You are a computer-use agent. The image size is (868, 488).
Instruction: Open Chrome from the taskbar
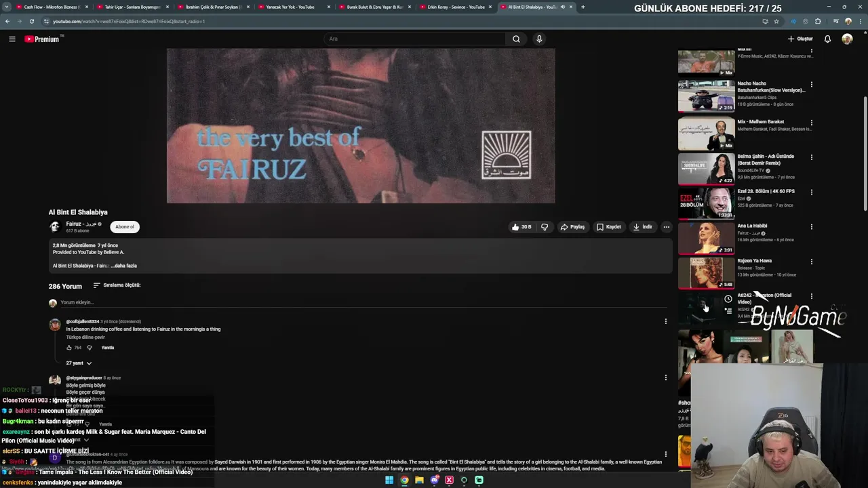[404, 480]
